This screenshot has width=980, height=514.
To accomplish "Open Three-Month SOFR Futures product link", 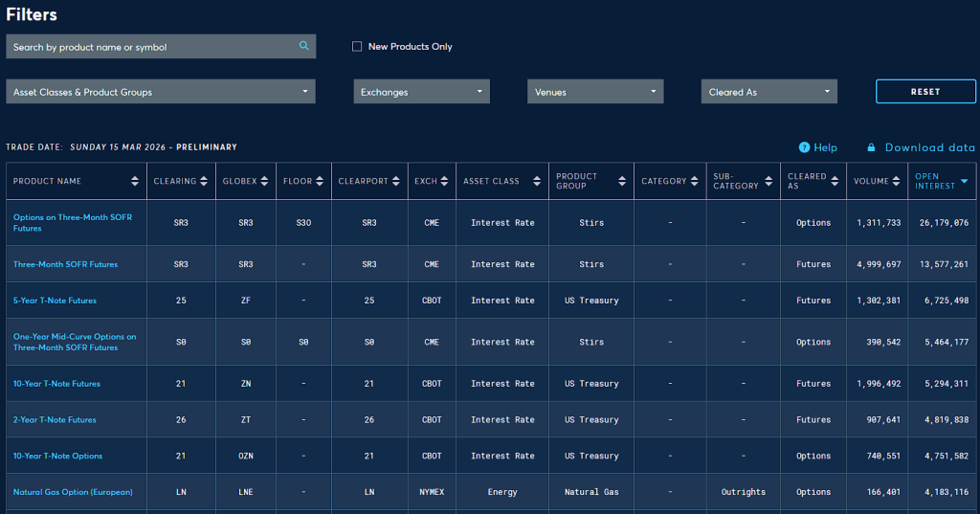I will tap(66, 264).
